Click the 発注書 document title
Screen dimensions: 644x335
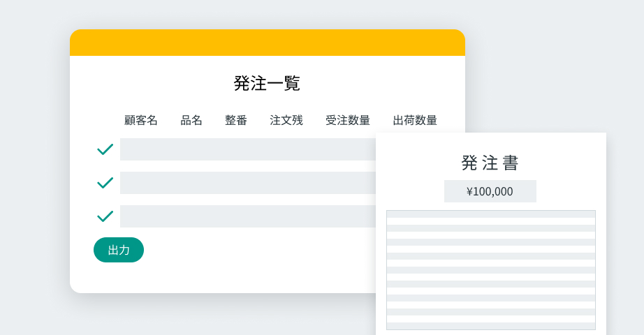coord(490,163)
